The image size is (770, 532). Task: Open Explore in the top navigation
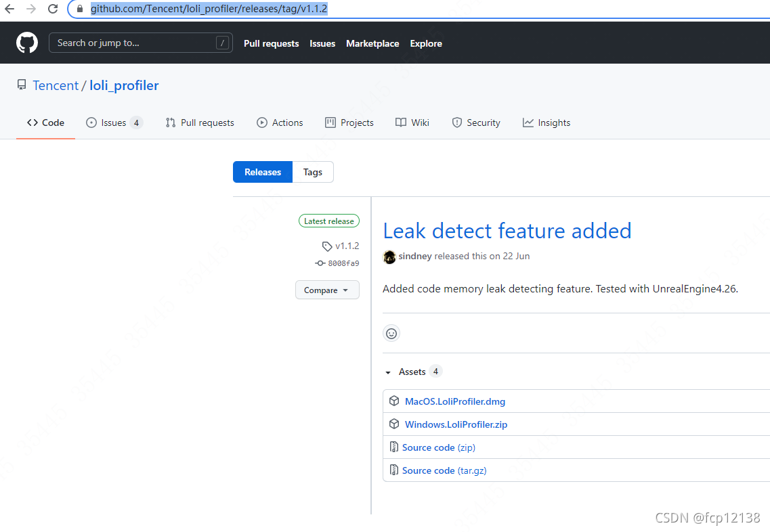[426, 44]
